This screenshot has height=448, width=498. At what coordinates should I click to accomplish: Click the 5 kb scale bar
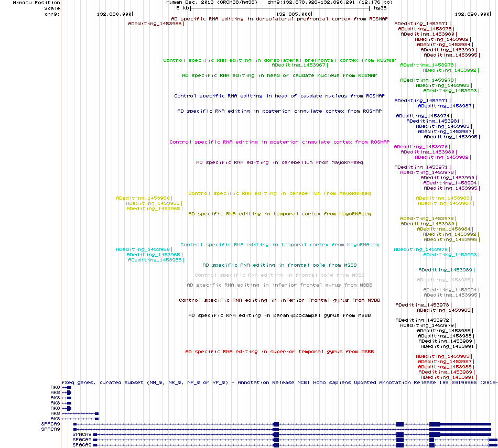click(280, 8)
